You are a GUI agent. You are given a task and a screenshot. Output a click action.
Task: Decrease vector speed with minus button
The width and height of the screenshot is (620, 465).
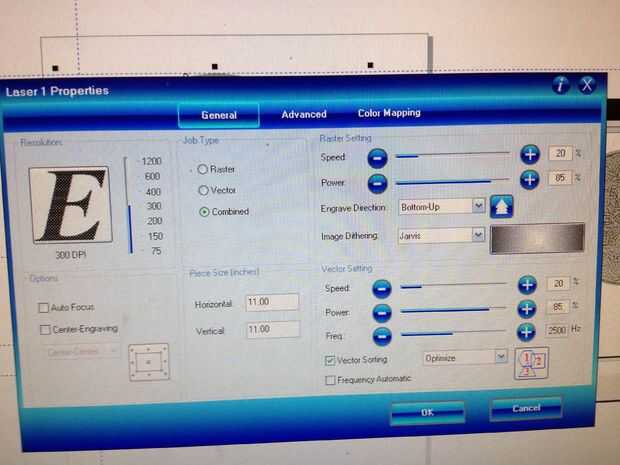(x=382, y=289)
